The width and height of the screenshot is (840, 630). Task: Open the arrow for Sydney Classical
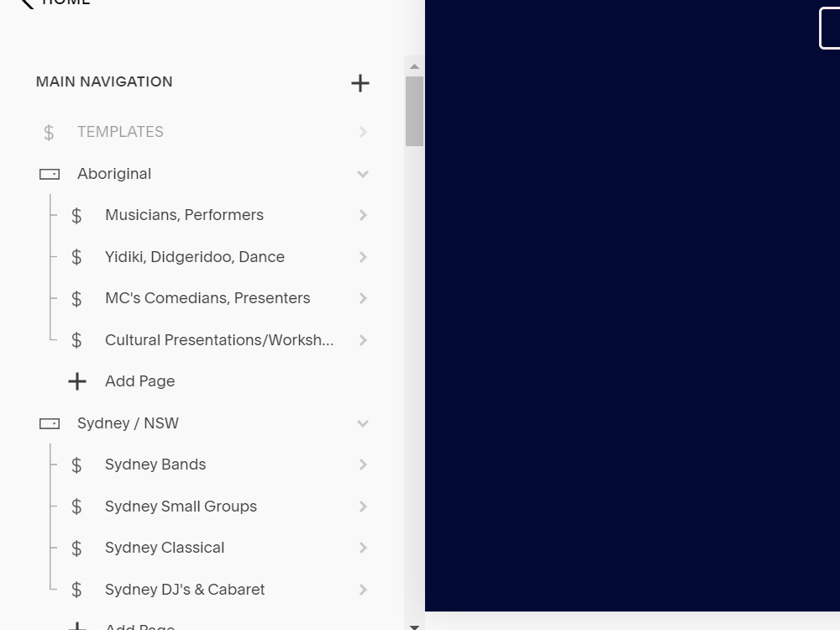[x=363, y=548]
